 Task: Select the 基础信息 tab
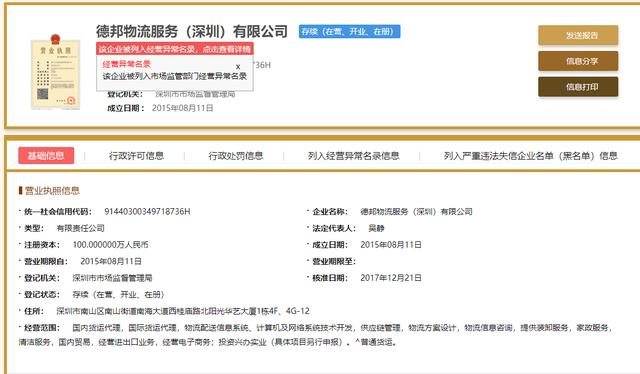point(46,156)
